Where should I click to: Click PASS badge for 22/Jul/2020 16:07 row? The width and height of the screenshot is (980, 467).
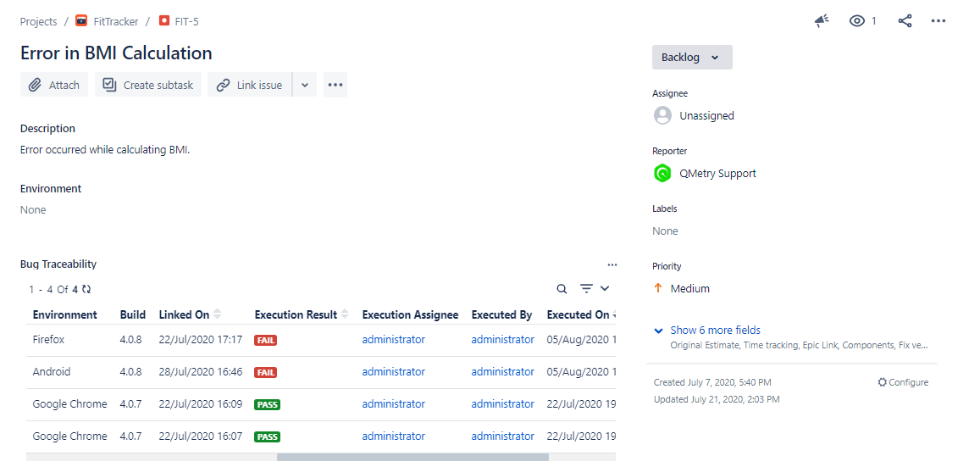(x=267, y=437)
